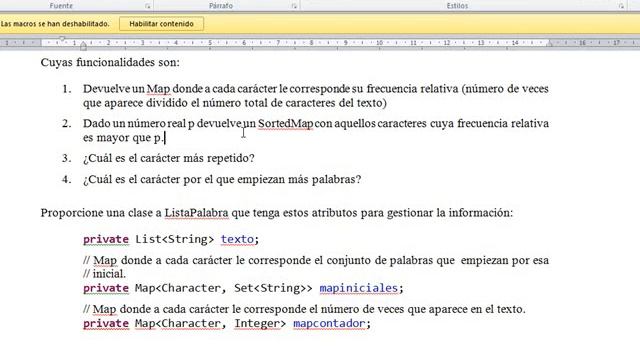Image resolution: width=640 pixels, height=360 pixels.
Task: Click the line about 'empiezan más palabras?'
Action: tap(222, 179)
